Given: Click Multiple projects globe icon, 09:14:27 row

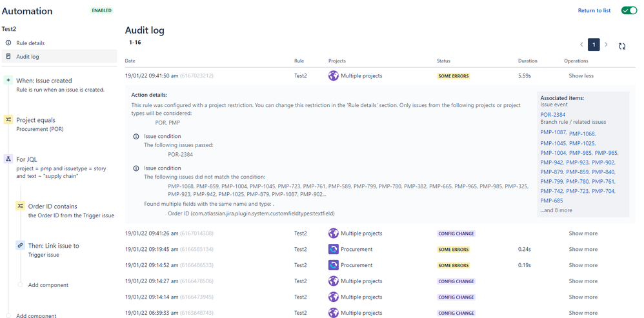Looking at the screenshot, I should point(334,281).
